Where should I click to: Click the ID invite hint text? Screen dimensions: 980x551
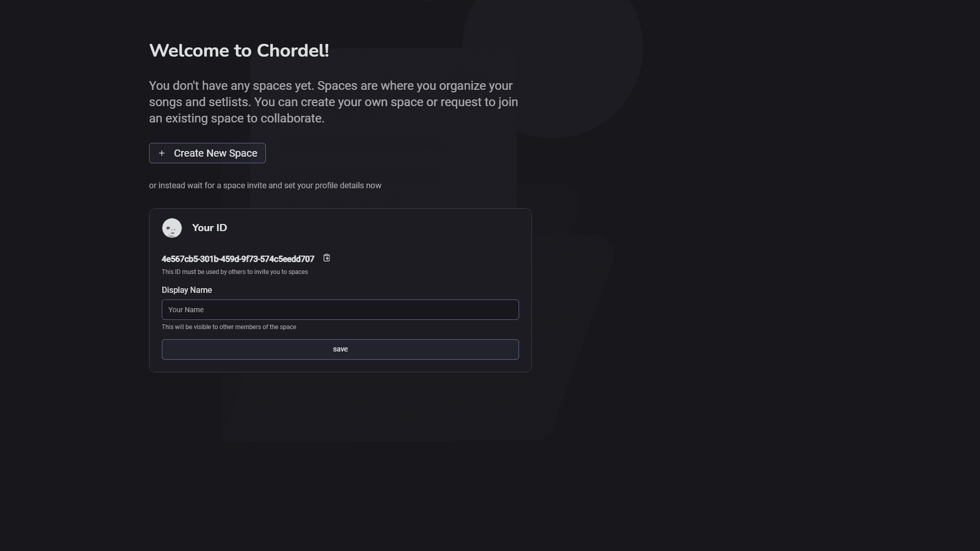(235, 272)
